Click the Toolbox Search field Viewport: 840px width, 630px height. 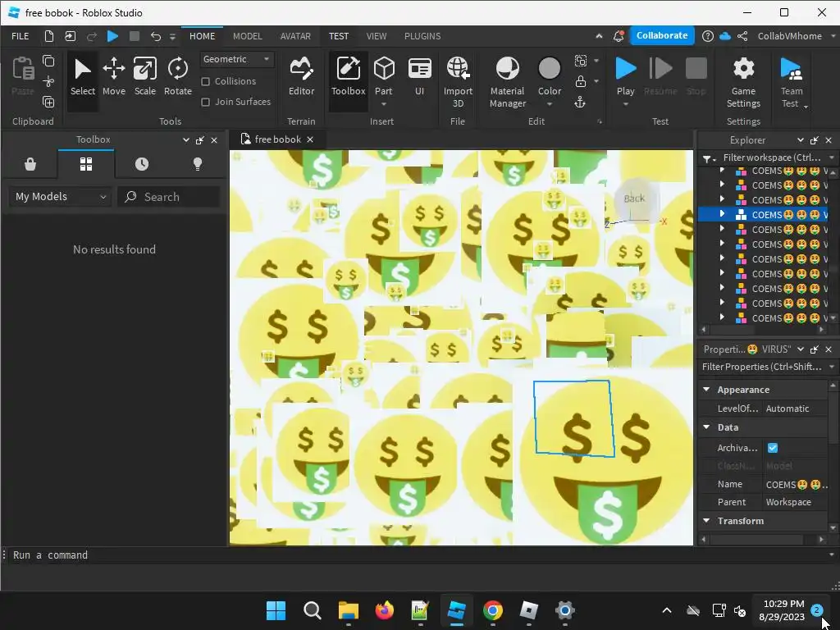168,197
